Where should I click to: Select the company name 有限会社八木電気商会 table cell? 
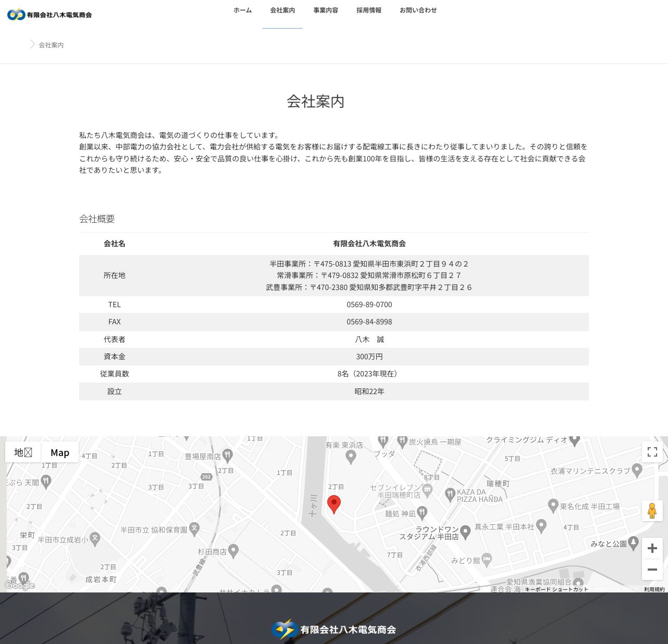369,244
